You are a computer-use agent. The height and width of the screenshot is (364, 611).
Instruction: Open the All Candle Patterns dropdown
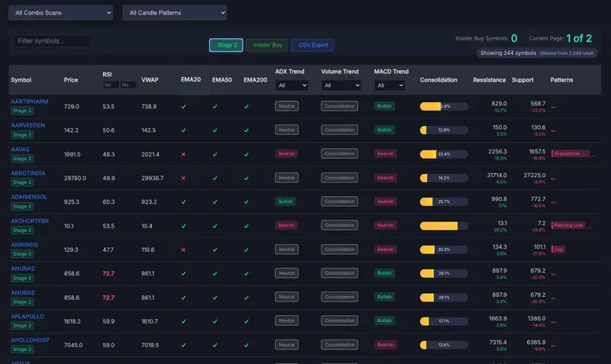coord(175,13)
